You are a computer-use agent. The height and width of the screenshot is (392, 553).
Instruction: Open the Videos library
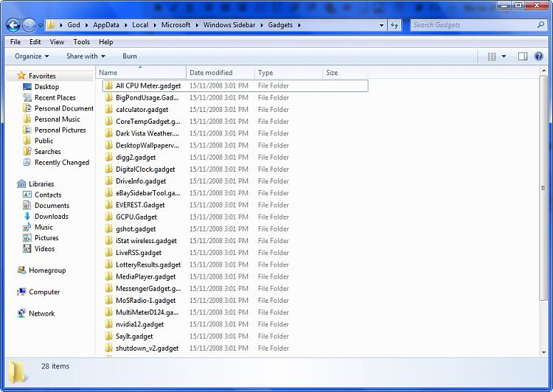click(44, 248)
